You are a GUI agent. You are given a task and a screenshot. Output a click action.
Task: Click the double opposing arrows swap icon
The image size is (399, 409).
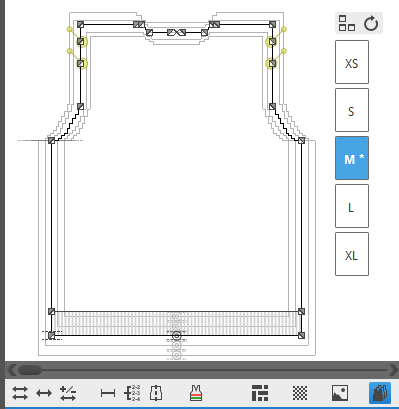[20, 393]
